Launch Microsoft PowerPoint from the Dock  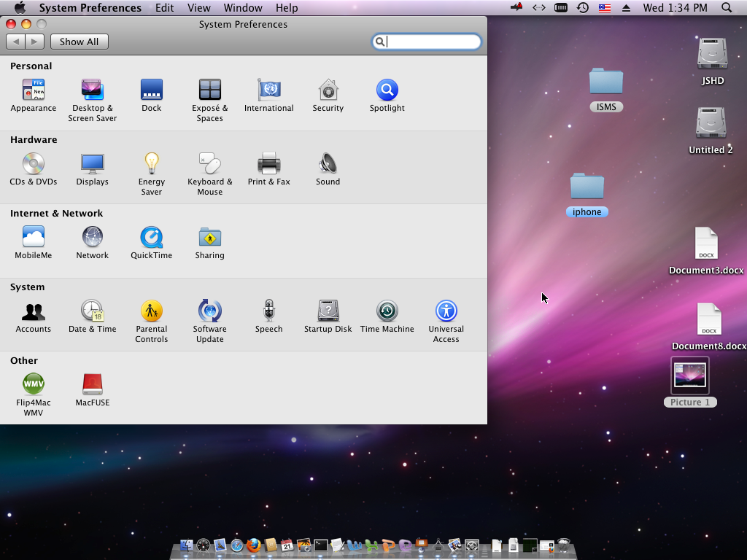click(388, 545)
